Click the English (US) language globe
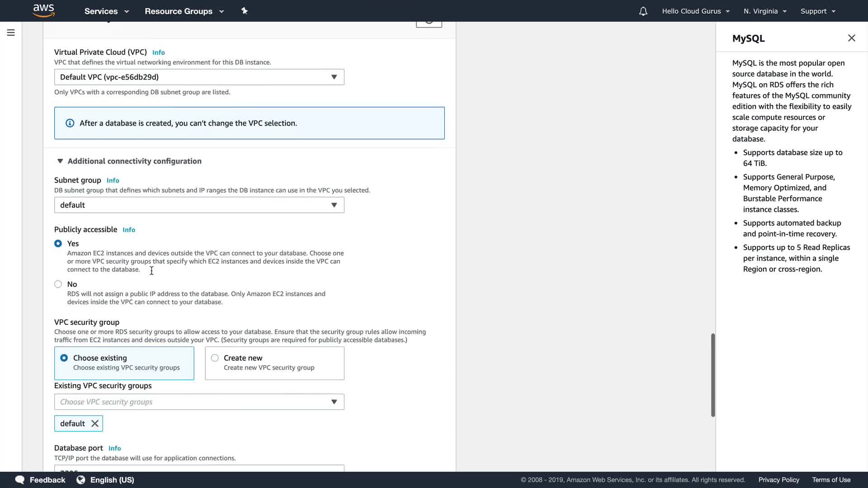 coord(81,480)
